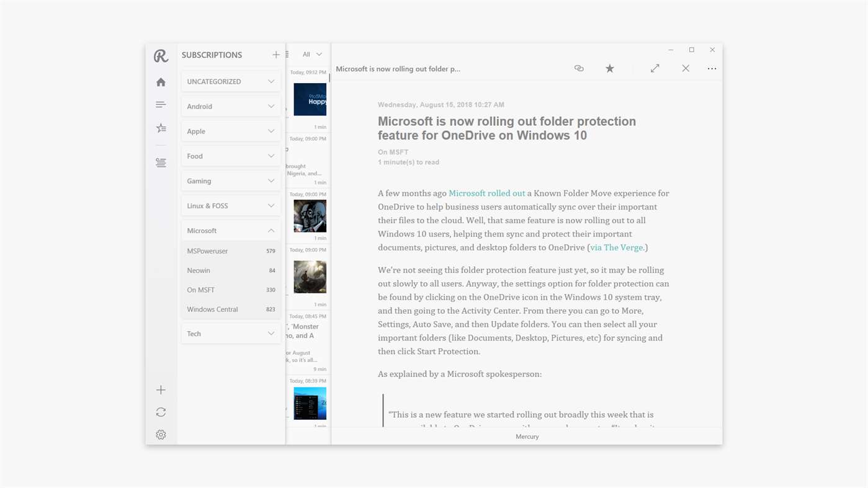Image resolution: width=868 pixels, height=488 pixels.
Task: Open the All filter dropdown
Action: point(312,55)
